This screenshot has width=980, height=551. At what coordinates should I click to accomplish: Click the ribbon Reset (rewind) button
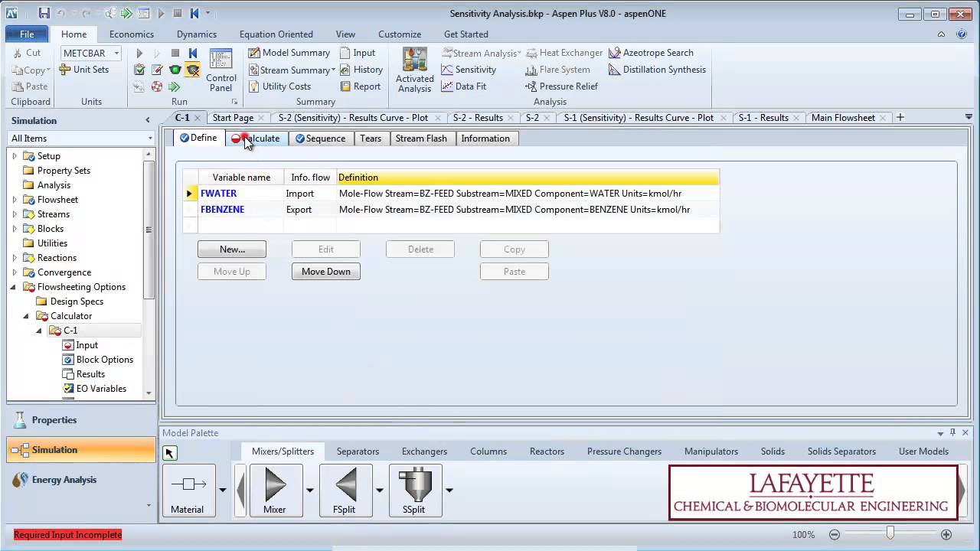(x=193, y=53)
